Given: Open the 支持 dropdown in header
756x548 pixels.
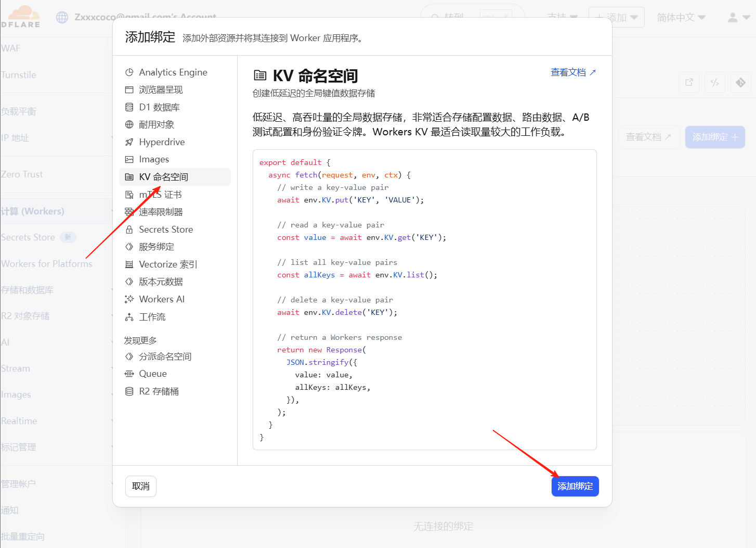Looking at the screenshot, I should click(x=562, y=17).
